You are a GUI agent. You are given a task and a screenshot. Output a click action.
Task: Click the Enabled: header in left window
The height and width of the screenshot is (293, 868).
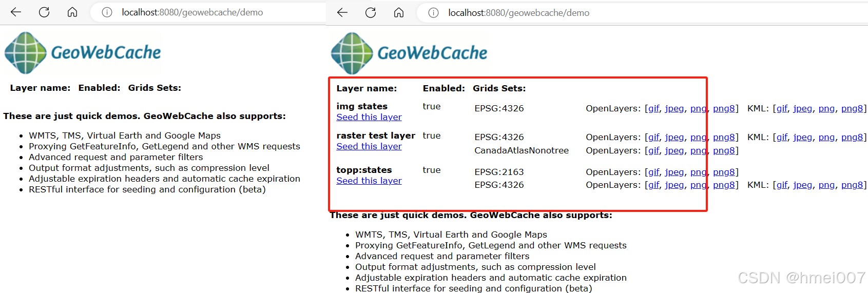[100, 88]
